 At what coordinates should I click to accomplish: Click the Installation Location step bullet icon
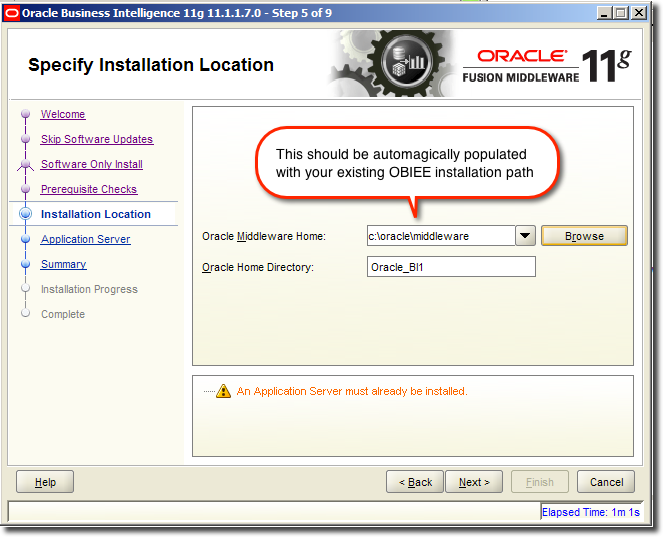[26, 214]
